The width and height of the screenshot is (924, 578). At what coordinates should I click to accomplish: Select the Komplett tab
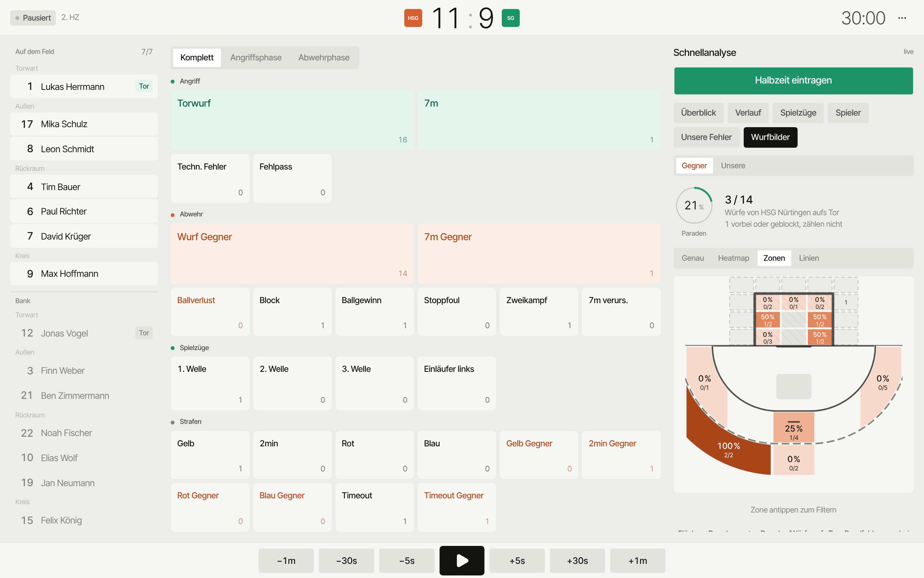[x=197, y=58]
